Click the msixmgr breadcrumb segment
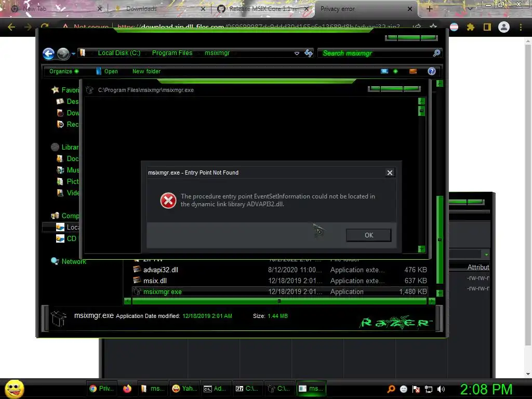The image size is (532, 399). click(217, 53)
